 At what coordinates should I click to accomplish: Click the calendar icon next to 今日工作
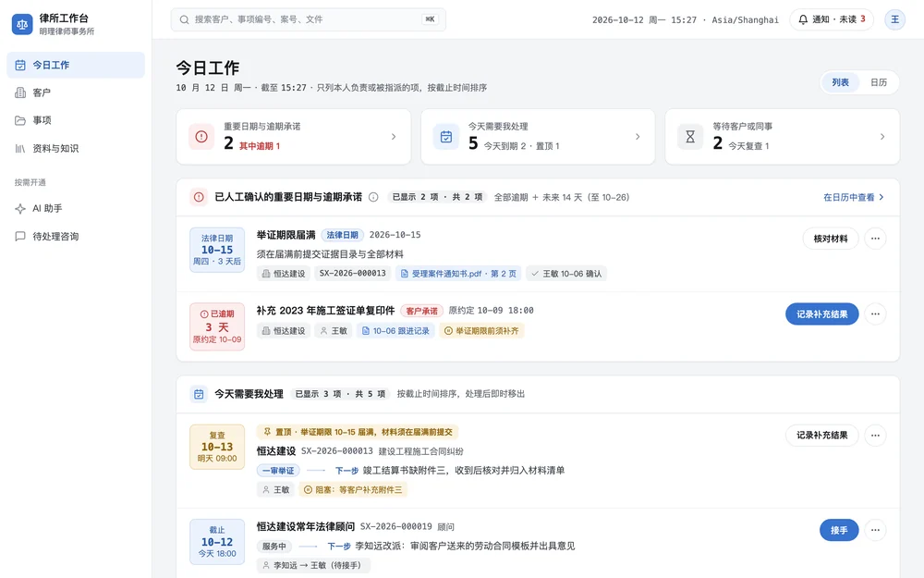(20, 65)
